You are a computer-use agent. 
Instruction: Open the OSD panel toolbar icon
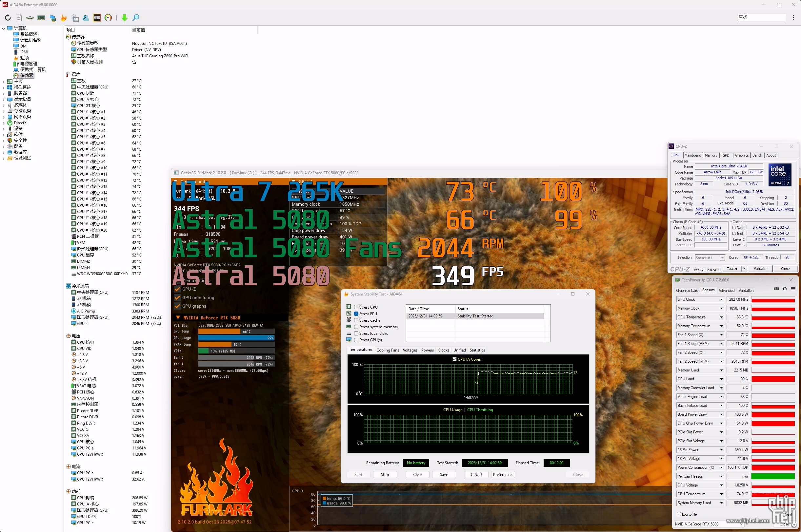tap(97, 18)
